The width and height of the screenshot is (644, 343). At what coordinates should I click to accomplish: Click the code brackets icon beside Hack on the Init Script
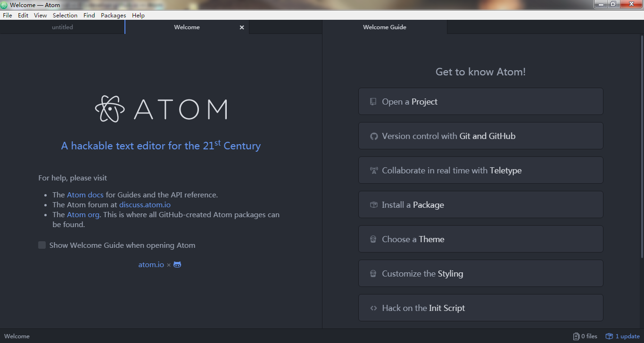(374, 308)
